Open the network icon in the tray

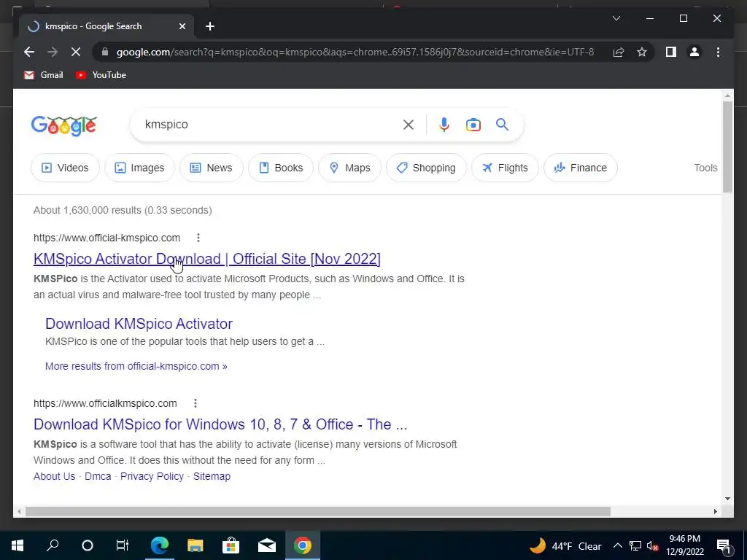635,545
